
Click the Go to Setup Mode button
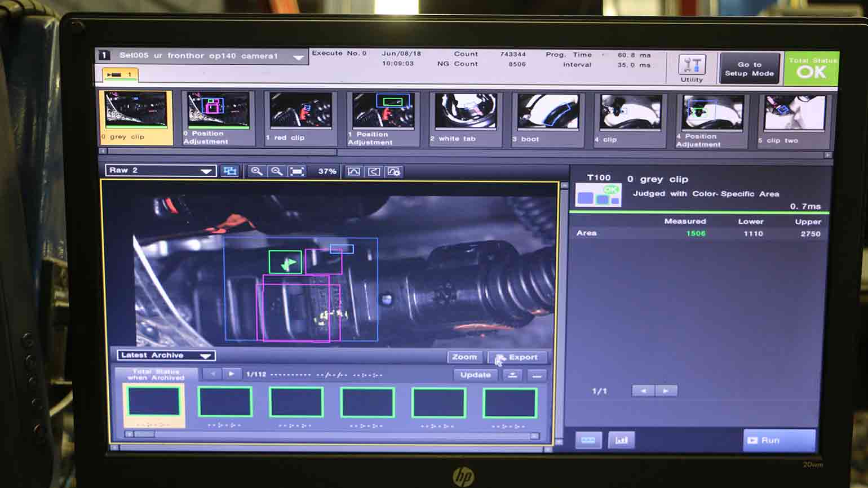point(750,69)
